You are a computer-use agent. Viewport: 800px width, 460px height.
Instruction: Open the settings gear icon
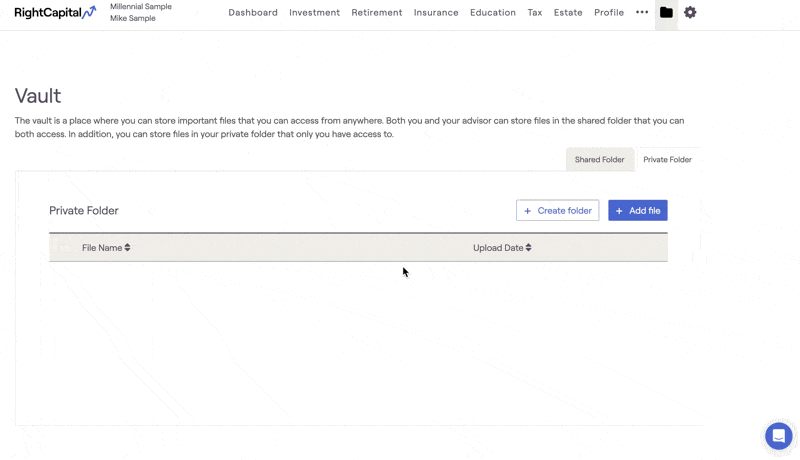690,13
